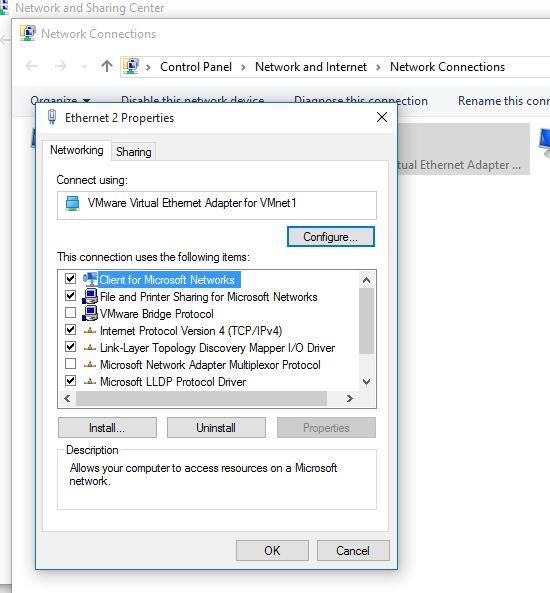Expand the Control Panel breadcrumb chevron
The image size is (550, 593).
tap(243, 67)
